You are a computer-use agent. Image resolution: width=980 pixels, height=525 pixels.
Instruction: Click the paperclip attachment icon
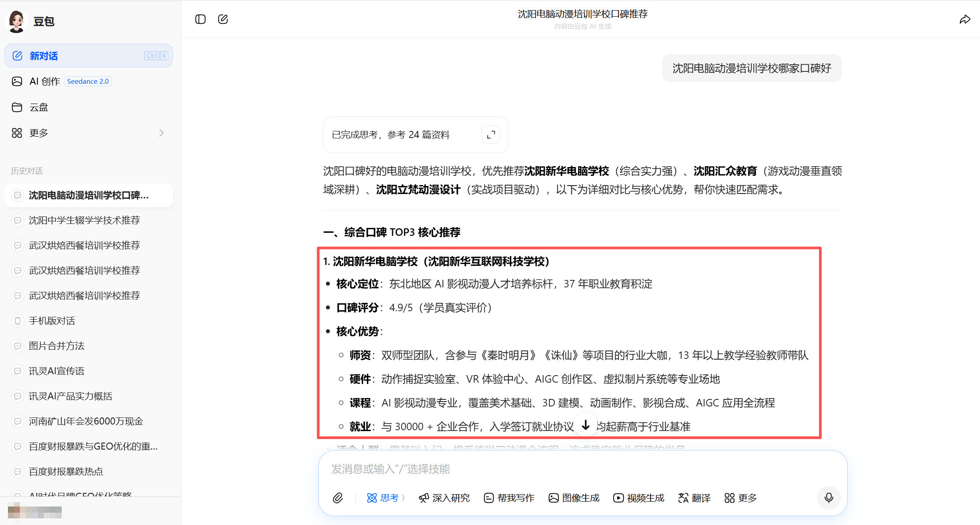[x=338, y=498]
